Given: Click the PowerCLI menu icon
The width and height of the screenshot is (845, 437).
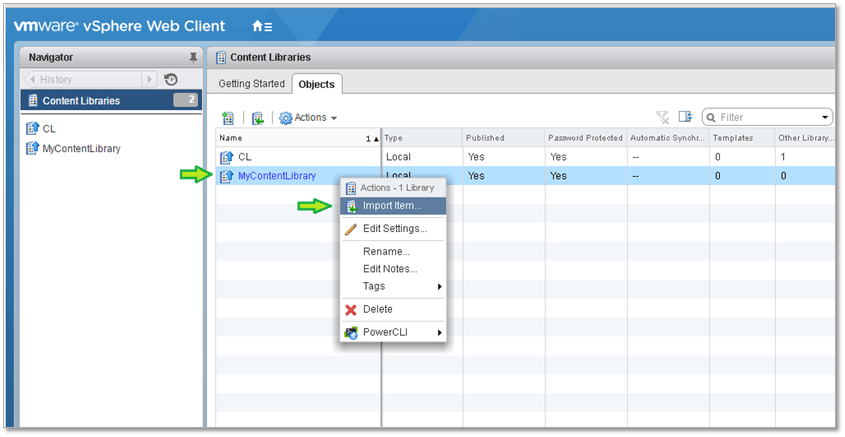Looking at the screenshot, I should tap(351, 332).
